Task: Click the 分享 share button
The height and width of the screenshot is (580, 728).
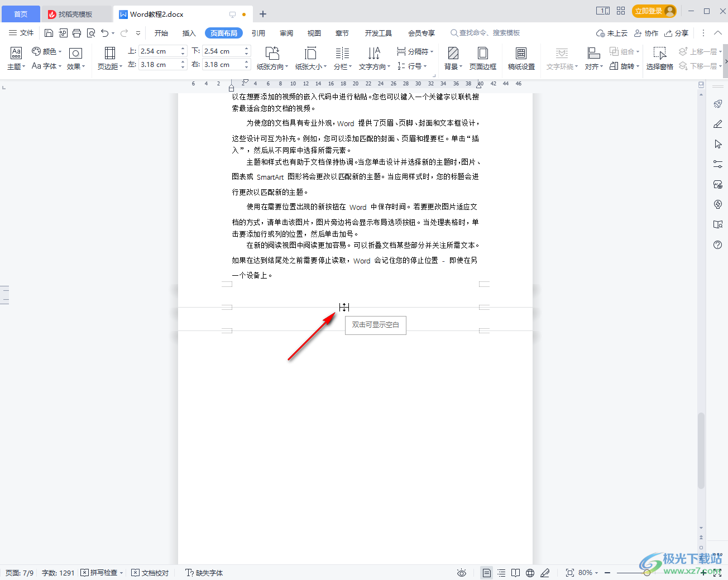Action: click(677, 33)
